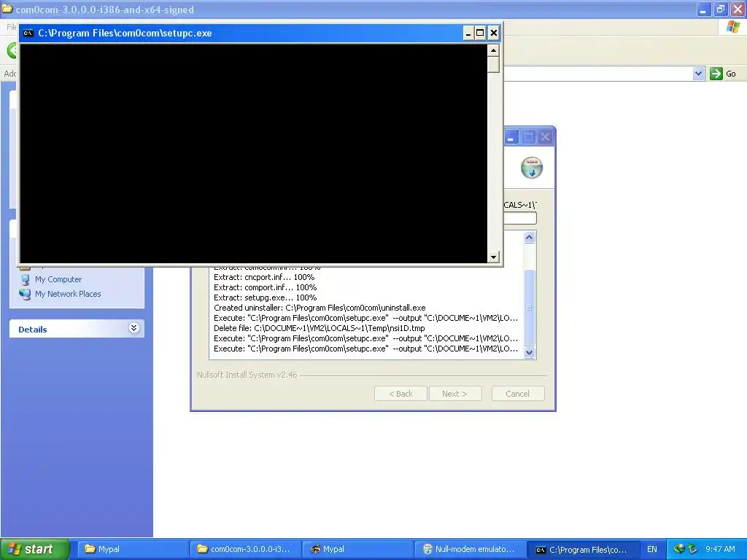Image resolution: width=747 pixels, height=560 pixels.
Task: Open the Explorer address bar dropdown
Action: tap(698, 74)
